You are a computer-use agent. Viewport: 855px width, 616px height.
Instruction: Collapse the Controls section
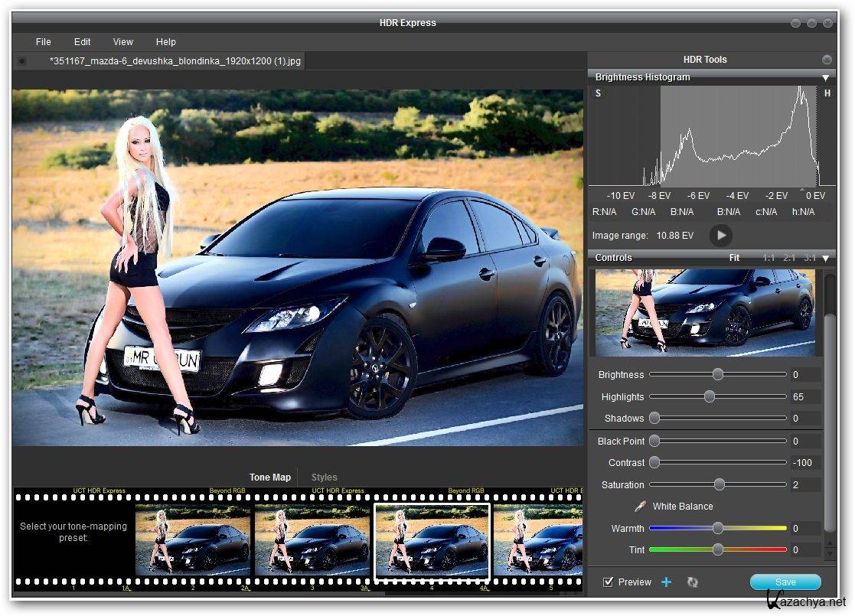pyautogui.click(x=825, y=258)
